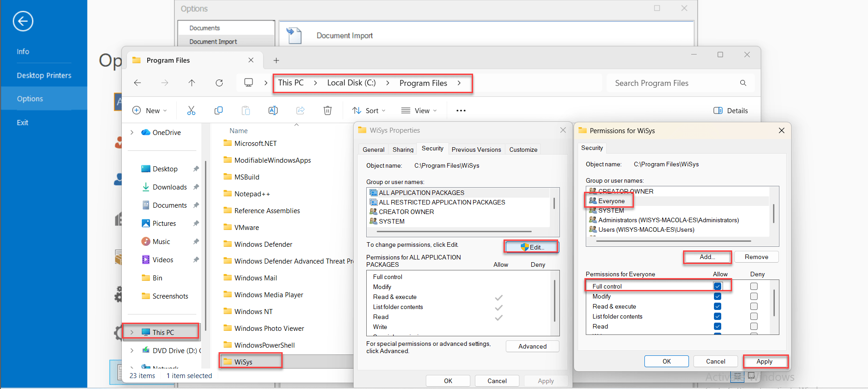Viewport: 868px width, 389px height.
Task: Click the Copy icon in Explorer toolbar
Action: point(219,110)
